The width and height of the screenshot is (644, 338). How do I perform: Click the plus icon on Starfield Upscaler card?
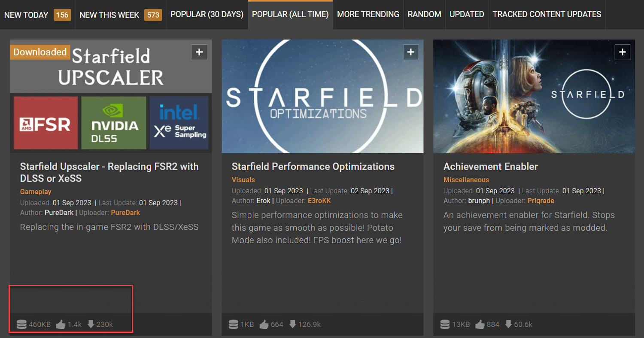199,52
